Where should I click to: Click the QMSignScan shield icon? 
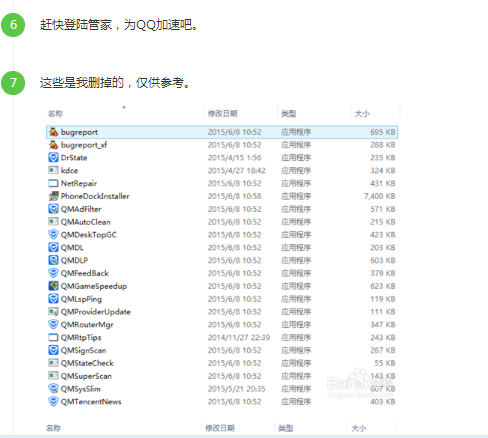pyautogui.click(x=53, y=350)
